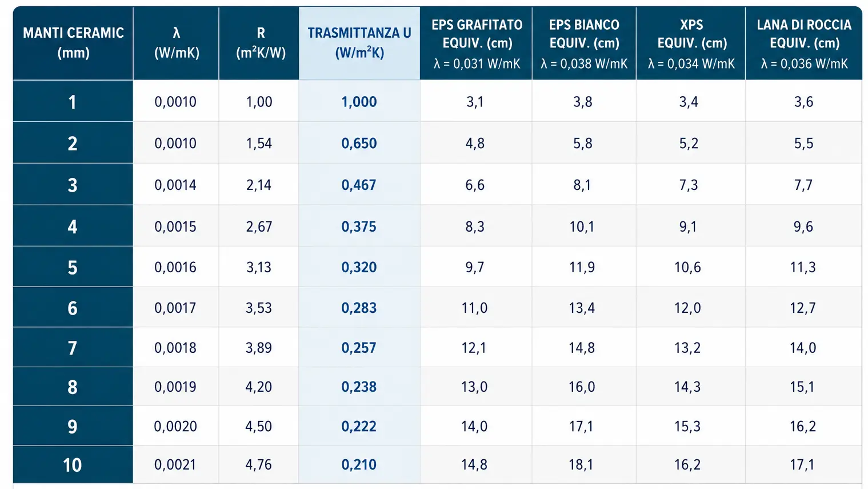Click transmittance value 0,210

coord(359,465)
